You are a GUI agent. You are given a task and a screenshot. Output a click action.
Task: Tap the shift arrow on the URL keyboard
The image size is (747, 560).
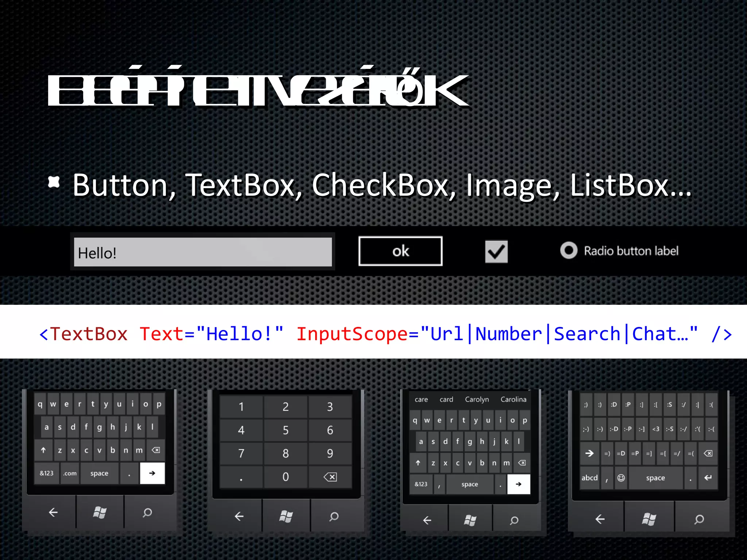[x=43, y=450]
